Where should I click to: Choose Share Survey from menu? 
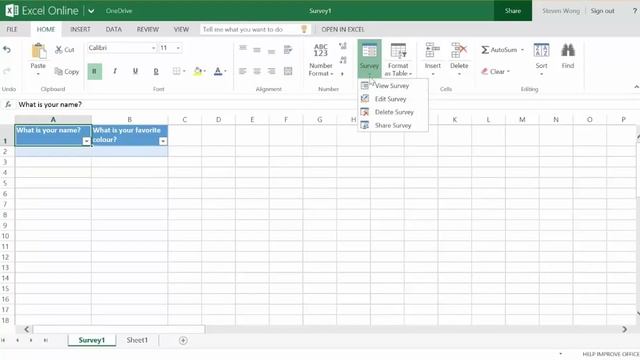pyautogui.click(x=393, y=125)
